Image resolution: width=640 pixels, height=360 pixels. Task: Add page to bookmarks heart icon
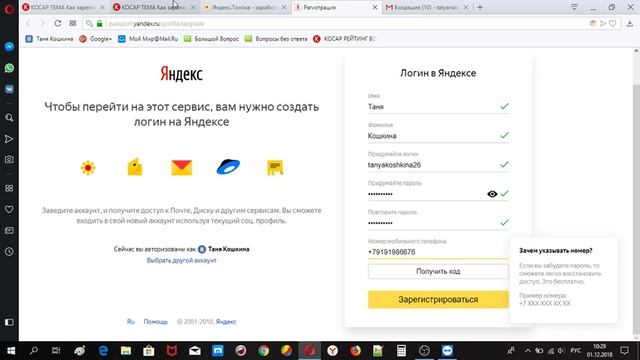click(613, 24)
